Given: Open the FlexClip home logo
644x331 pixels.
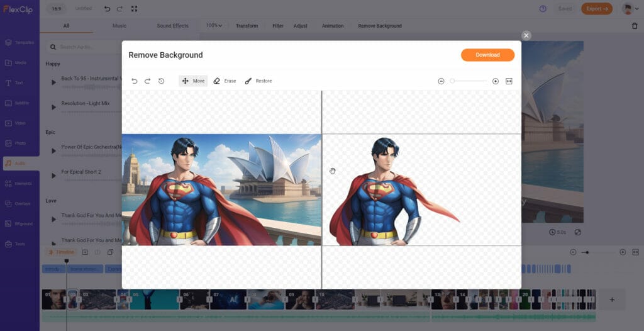Looking at the screenshot, I should point(18,9).
